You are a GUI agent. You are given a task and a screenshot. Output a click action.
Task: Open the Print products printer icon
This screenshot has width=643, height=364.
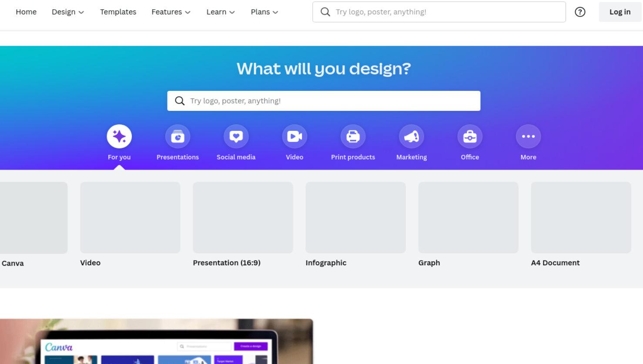coord(353,137)
